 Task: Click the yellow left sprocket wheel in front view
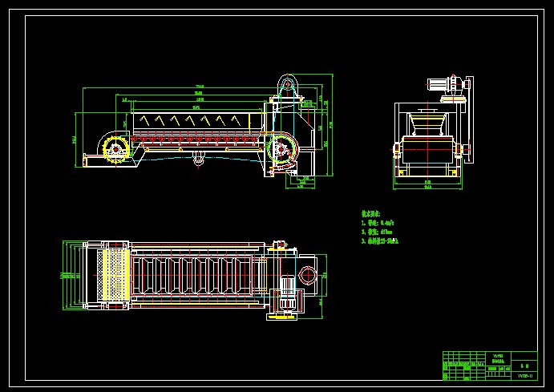pos(114,151)
